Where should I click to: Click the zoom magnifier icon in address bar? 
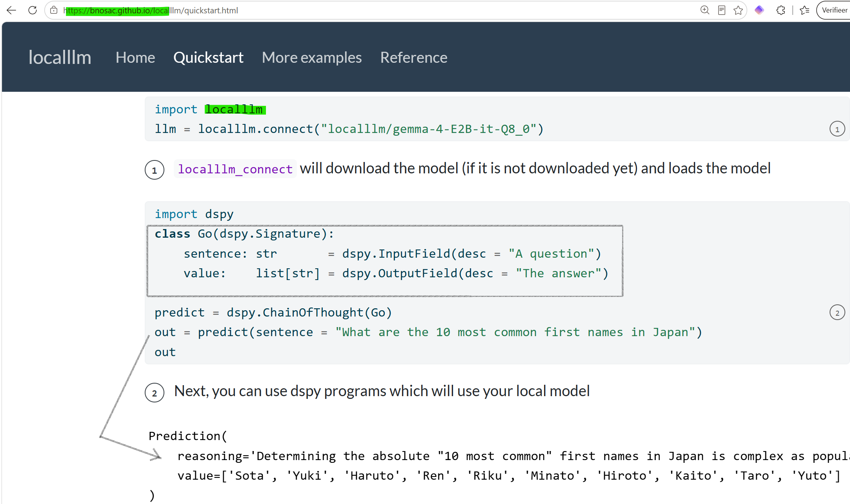pos(705,10)
